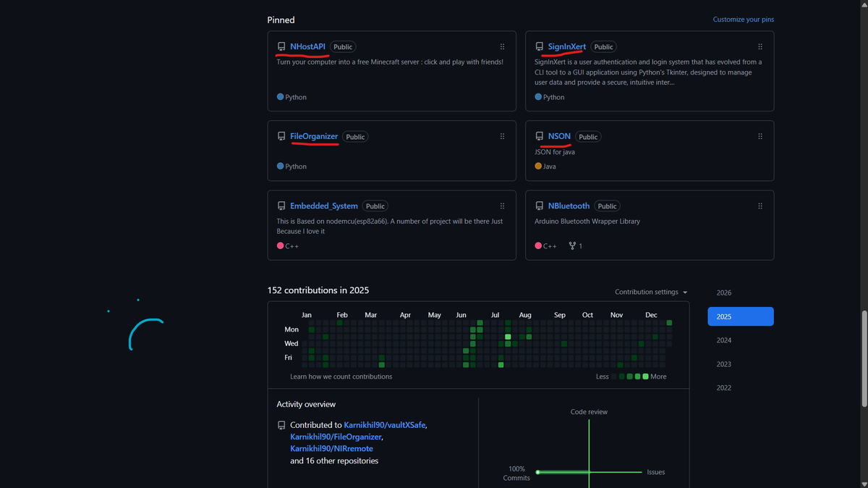Open the SignInXert repository
Image resolution: width=868 pixels, height=488 pixels.
[x=567, y=46]
